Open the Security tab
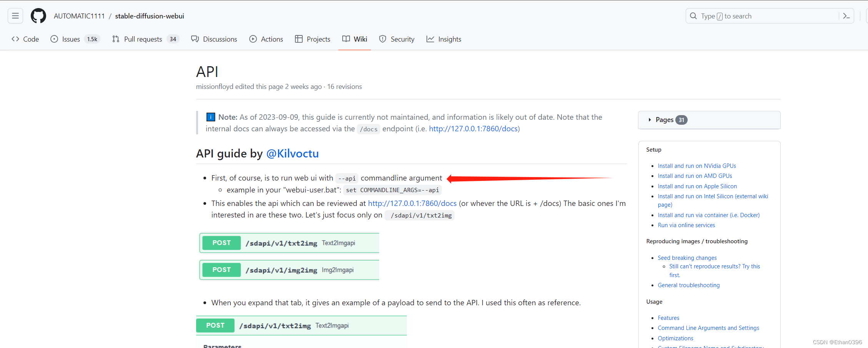Viewport: 868px width, 348px height. [x=397, y=39]
